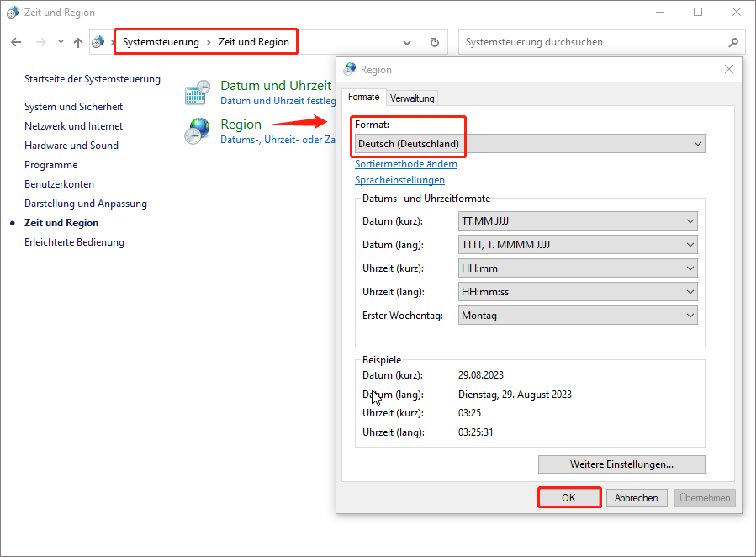The height and width of the screenshot is (557, 756).
Task: Click the up-one-level arrow icon
Action: pyautogui.click(x=78, y=42)
